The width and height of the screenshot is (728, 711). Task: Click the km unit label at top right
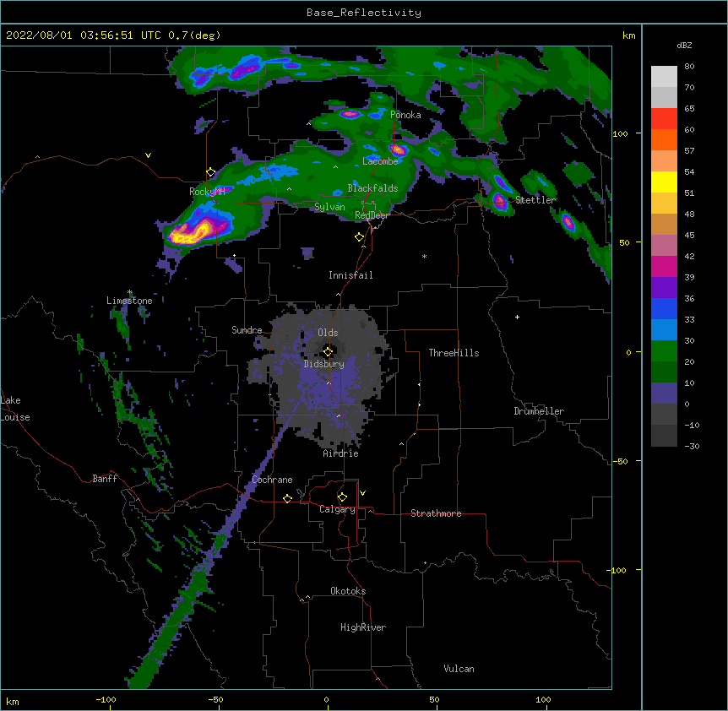point(628,35)
